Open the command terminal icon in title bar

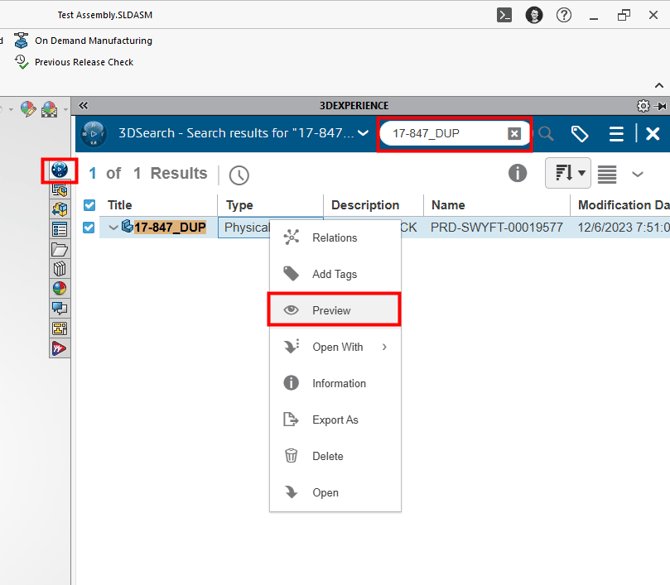point(504,15)
